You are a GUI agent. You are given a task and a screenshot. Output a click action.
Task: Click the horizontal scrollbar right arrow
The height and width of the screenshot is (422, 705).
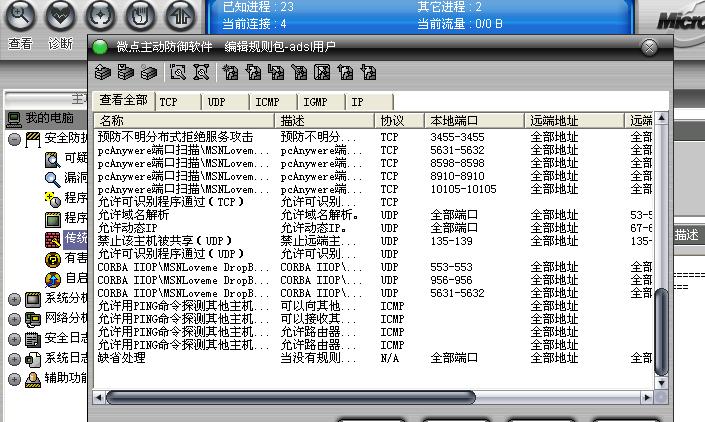point(647,397)
